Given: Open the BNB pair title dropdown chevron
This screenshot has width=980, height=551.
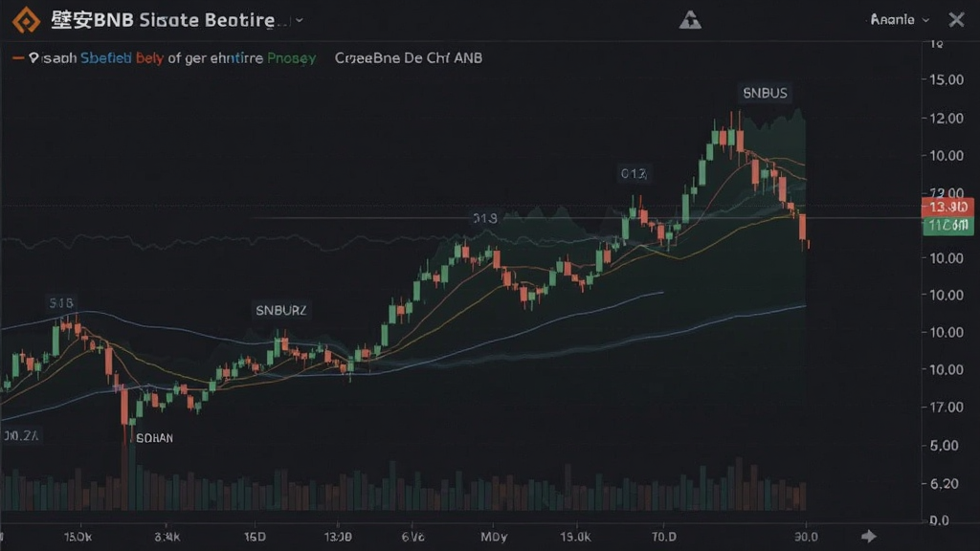Looking at the screenshot, I should [300, 21].
